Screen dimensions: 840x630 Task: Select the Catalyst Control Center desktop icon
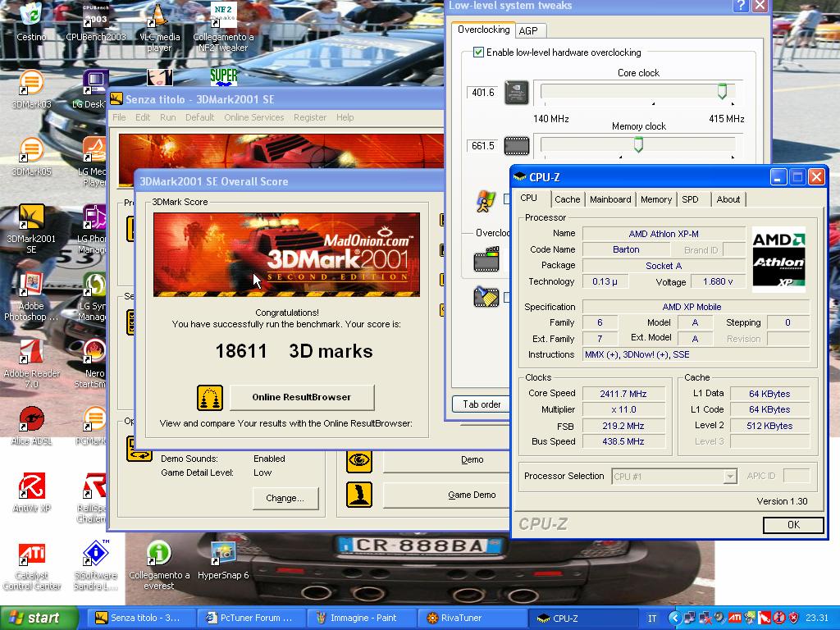(31, 566)
